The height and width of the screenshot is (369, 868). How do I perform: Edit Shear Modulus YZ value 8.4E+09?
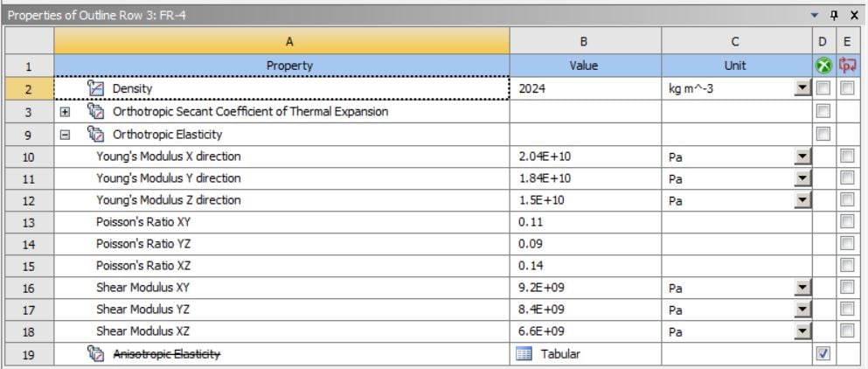click(x=541, y=310)
